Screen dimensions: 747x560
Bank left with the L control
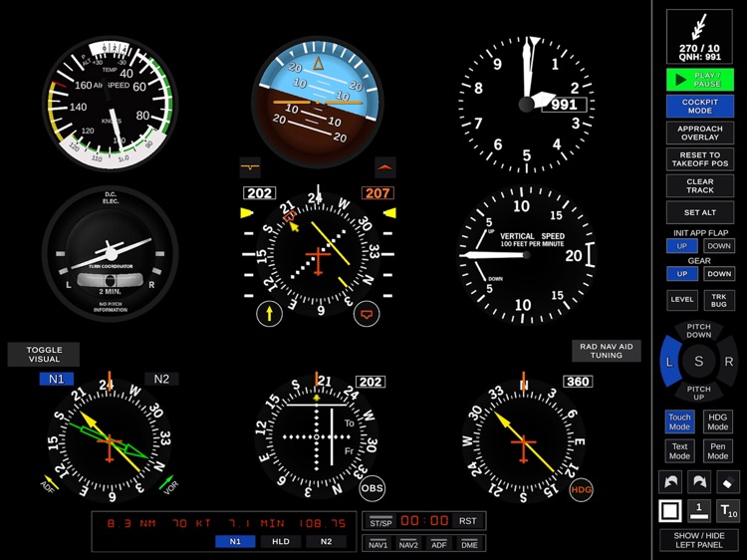670,362
